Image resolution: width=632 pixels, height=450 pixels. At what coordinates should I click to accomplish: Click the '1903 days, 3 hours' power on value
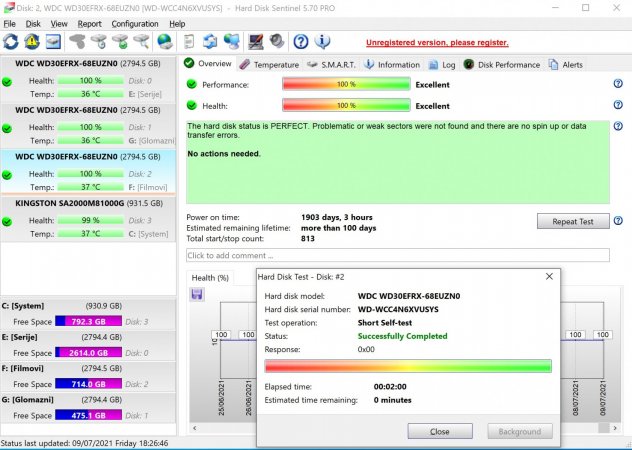tap(337, 217)
